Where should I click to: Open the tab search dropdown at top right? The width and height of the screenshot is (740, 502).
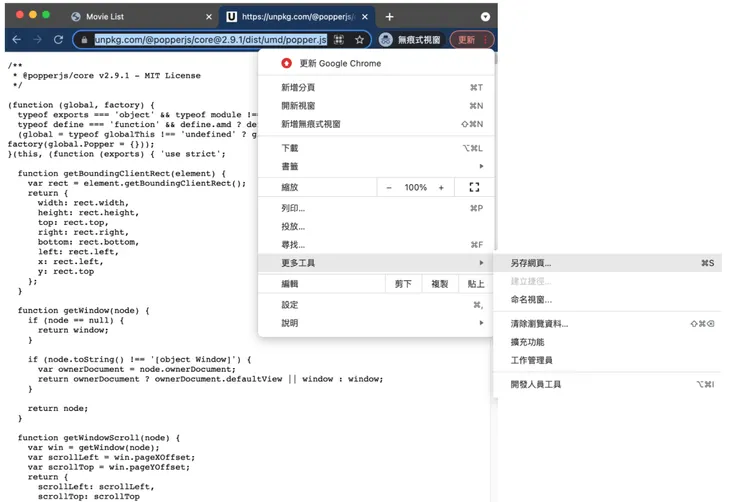point(485,17)
